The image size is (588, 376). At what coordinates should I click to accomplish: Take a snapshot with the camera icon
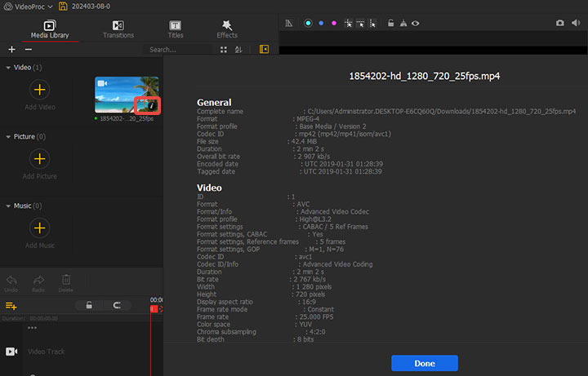[559, 24]
